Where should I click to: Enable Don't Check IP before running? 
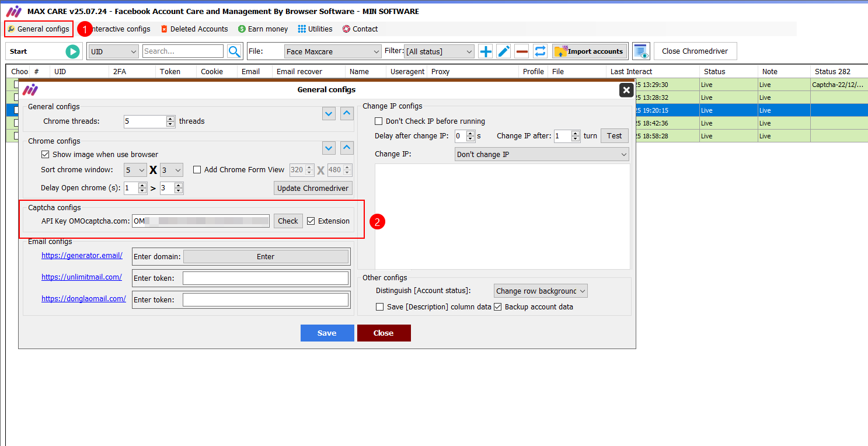coord(379,121)
